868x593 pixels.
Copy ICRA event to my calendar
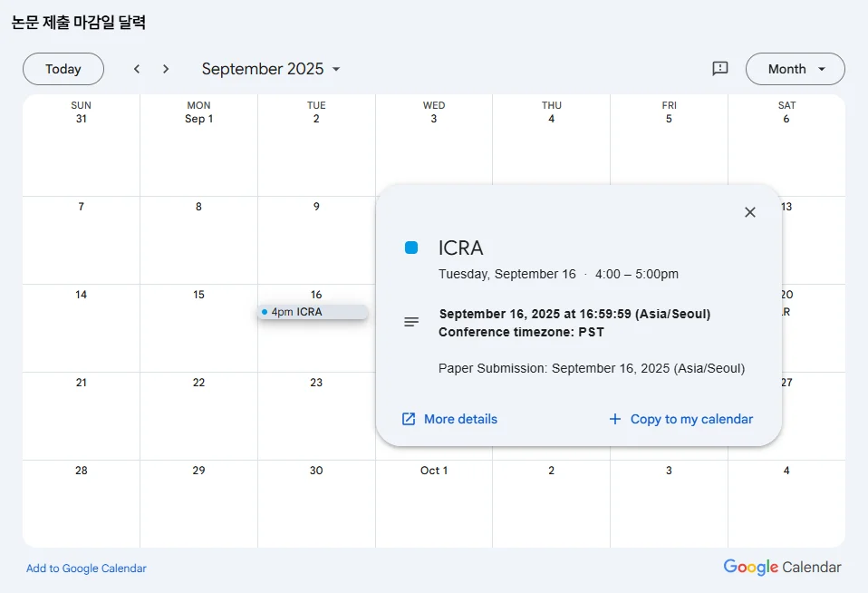pyautogui.click(x=691, y=419)
